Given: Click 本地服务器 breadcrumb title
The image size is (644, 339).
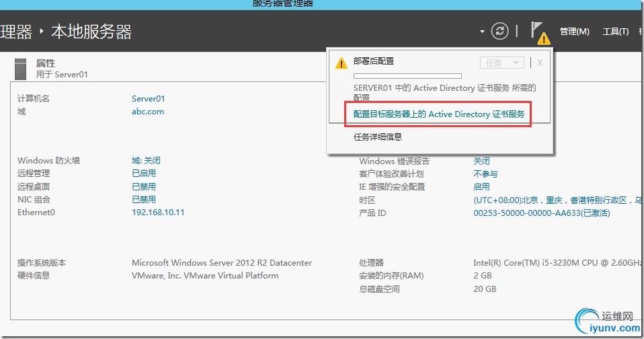Looking at the screenshot, I should [91, 32].
